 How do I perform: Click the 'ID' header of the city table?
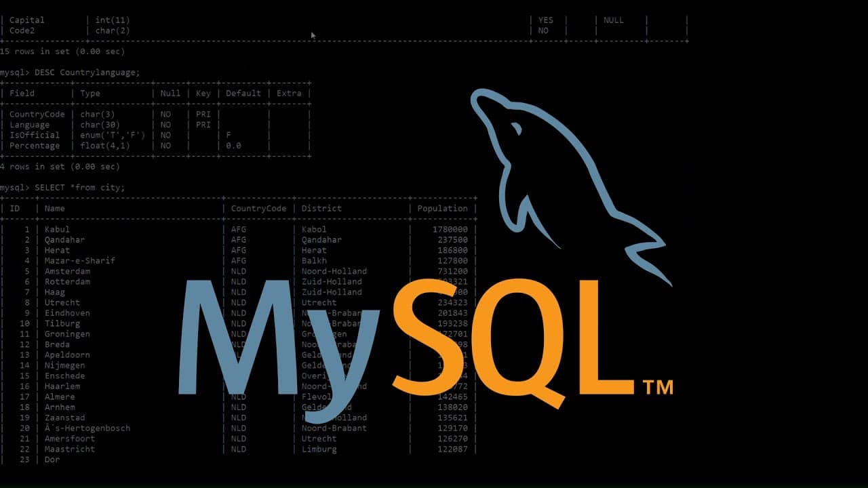tap(14, 209)
